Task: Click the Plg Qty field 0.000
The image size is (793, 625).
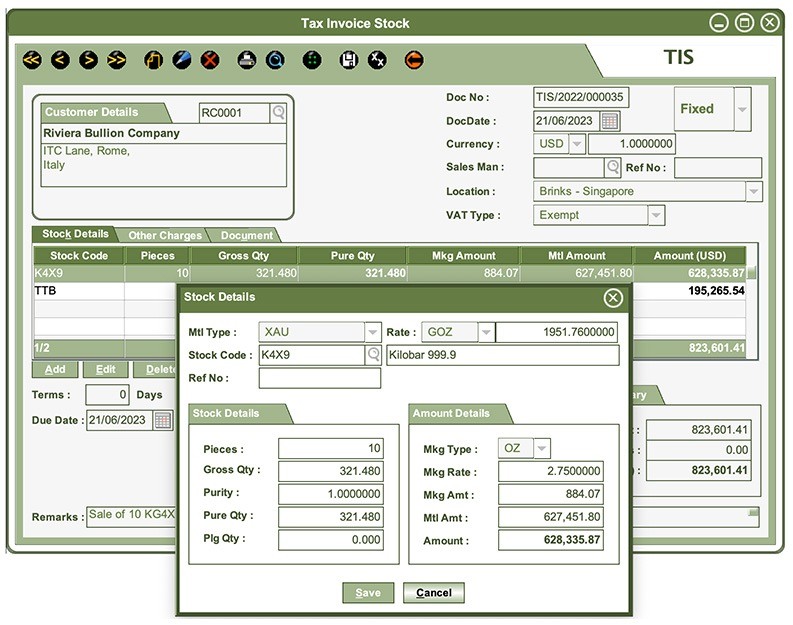Action: [331, 540]
